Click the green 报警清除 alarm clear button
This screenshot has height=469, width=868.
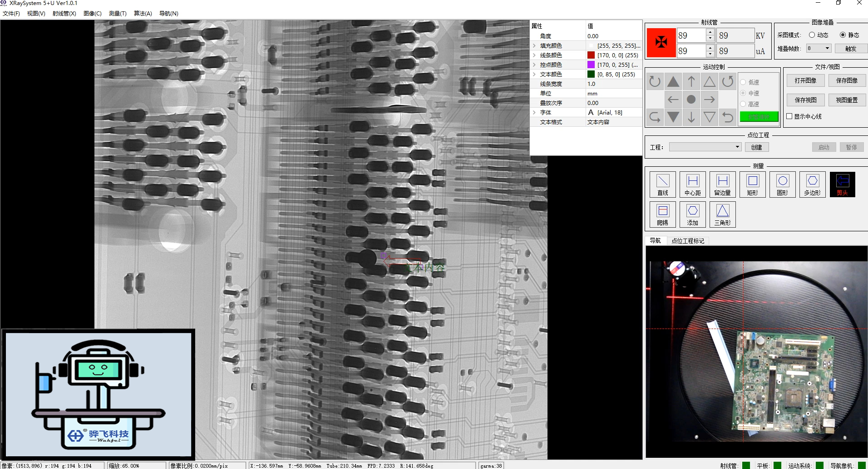coord(759,117)
